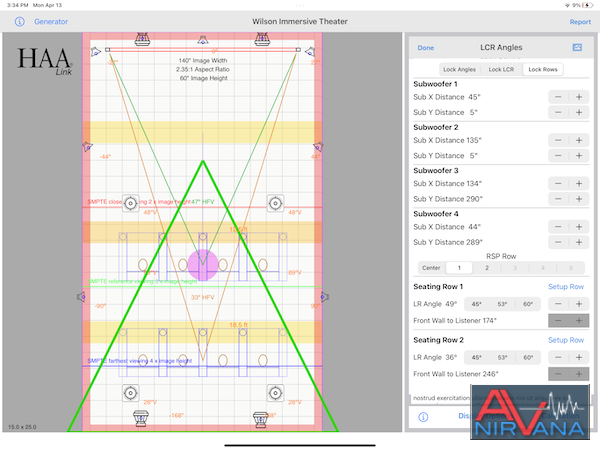Image resolution: width=600 pixels, height=450 pixels.
Task: Choose 53° LR angle for Seating Row 1
Action: point(502,304)
